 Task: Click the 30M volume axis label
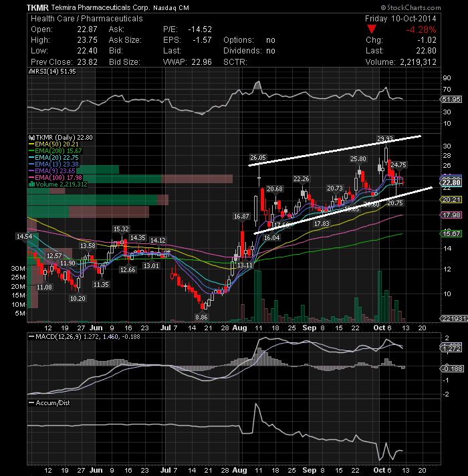(x=18, y=268)
